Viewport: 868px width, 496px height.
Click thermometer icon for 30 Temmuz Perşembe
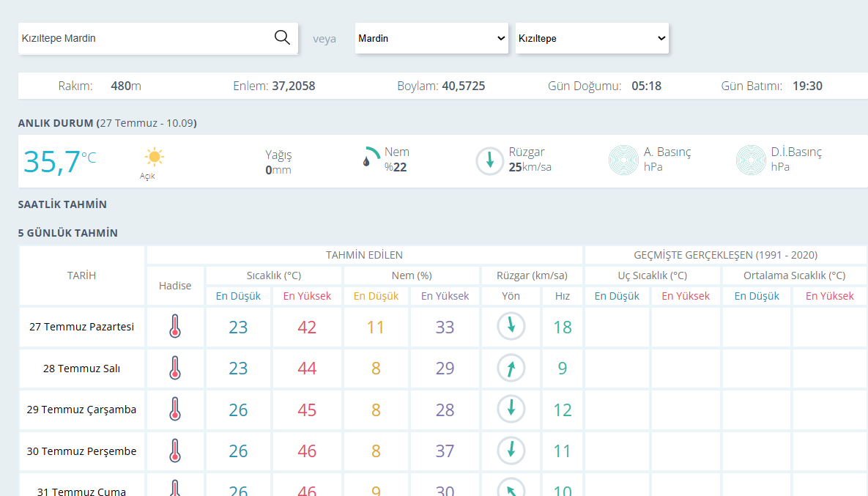(x=175, y=451)
